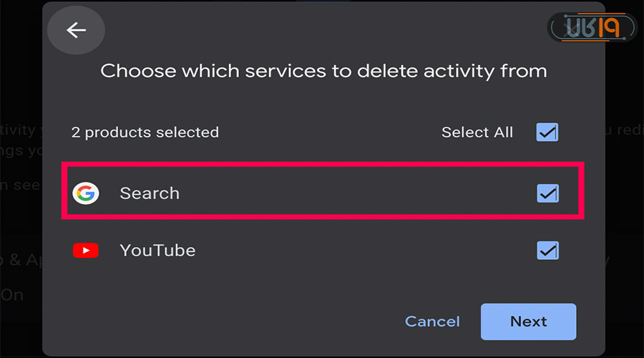Click the red YouTube play icon
This screenshot has height=358, width=644.
(x=86, y=251)
